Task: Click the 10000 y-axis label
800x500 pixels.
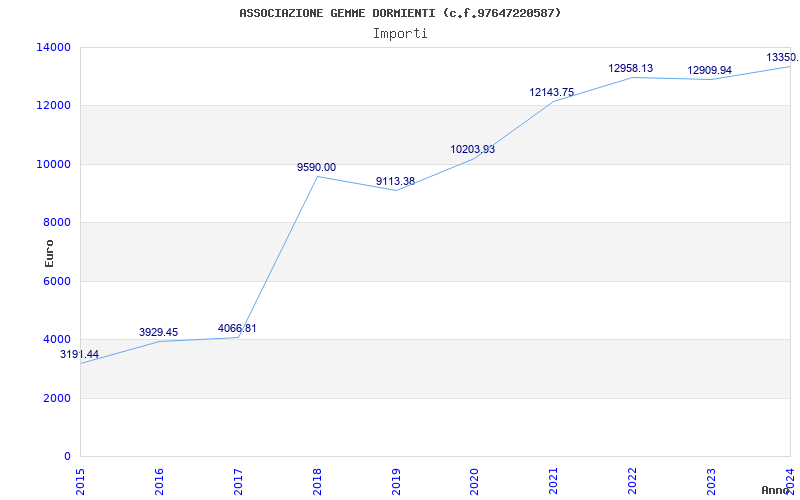Action: click(x=53, y=164)
